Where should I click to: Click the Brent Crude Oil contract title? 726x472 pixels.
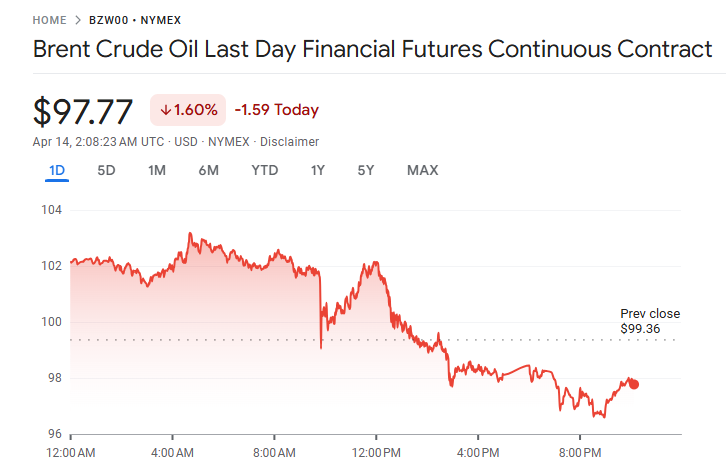click(x=373, y=50)
